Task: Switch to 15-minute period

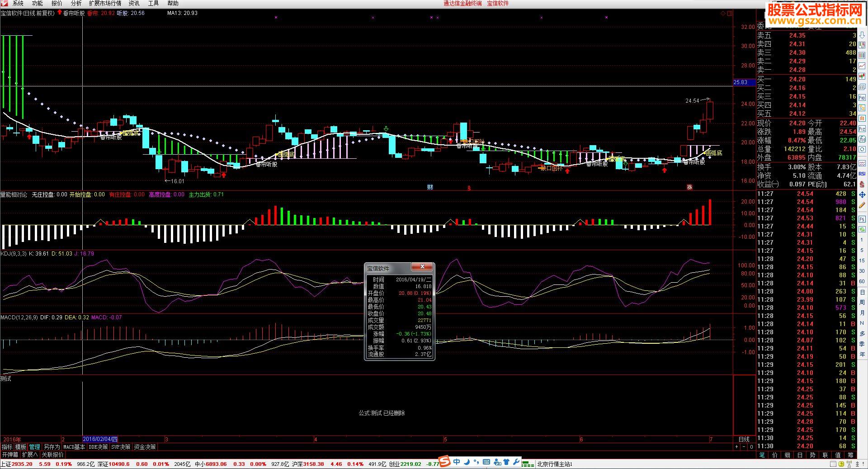Action: (x=862, y=261)
